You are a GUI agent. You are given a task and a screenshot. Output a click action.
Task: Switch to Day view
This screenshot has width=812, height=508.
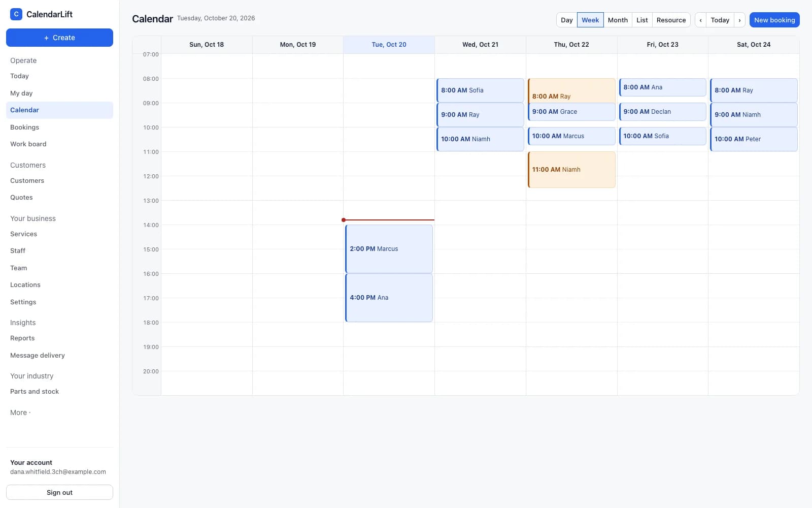[567, 20]
